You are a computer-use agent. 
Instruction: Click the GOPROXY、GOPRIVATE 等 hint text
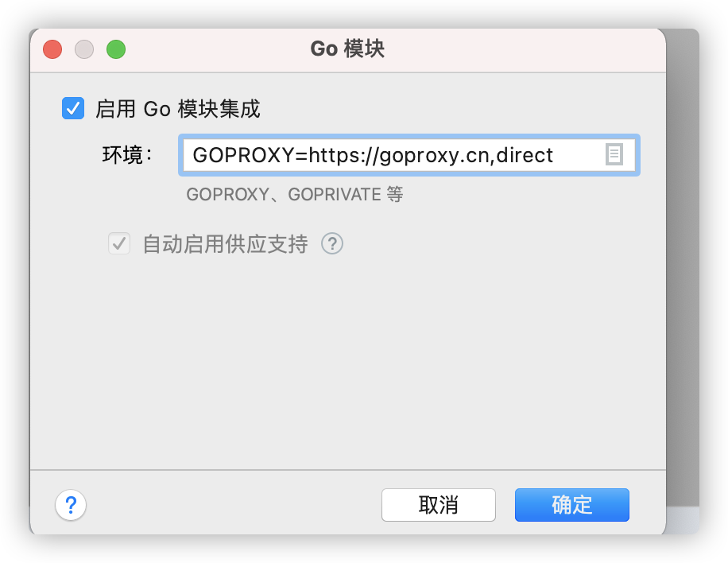click(295, 194)
